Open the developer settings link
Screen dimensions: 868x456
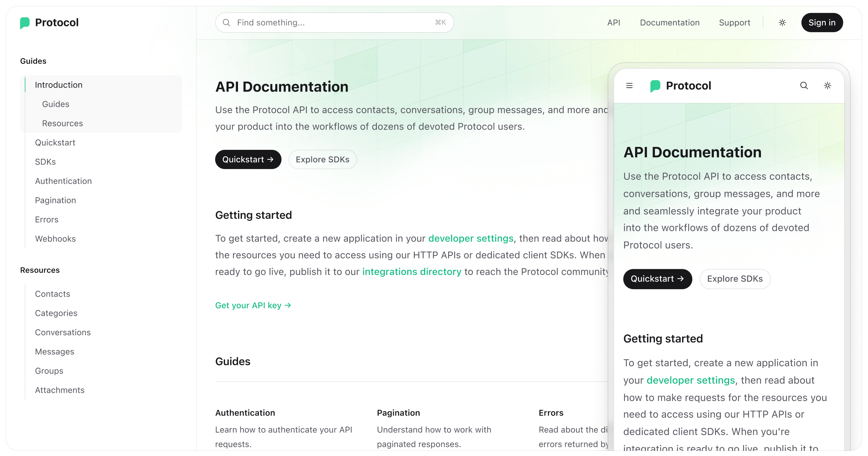click(471, 238)
